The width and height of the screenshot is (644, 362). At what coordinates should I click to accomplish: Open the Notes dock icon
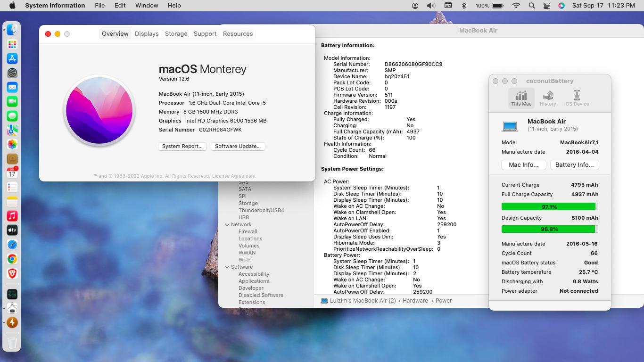click(x=12, y=202)
